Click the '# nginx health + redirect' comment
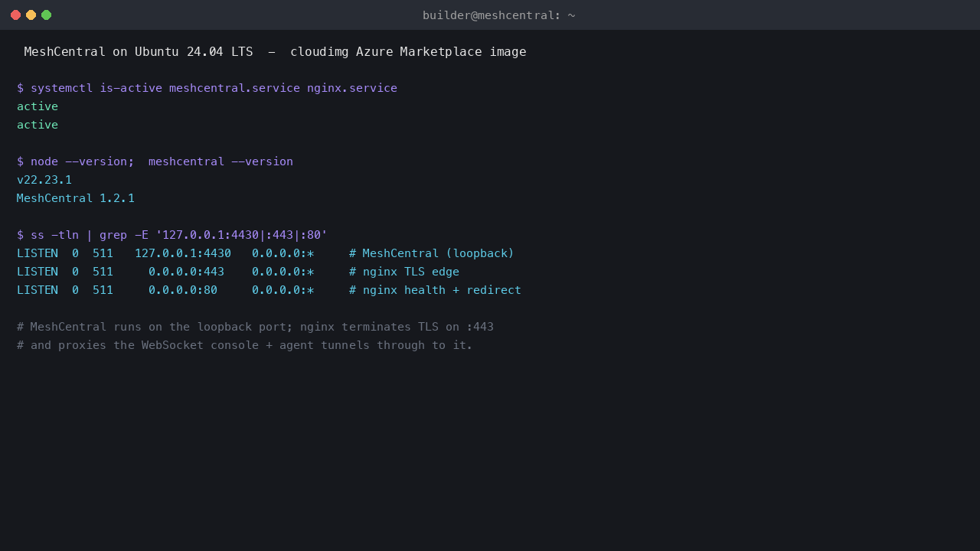Screen dimensions: 980x551 click(435, 290)
